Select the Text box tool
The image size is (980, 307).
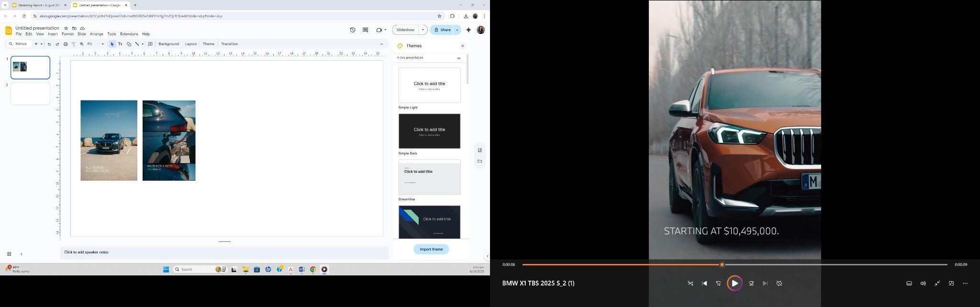120,44
